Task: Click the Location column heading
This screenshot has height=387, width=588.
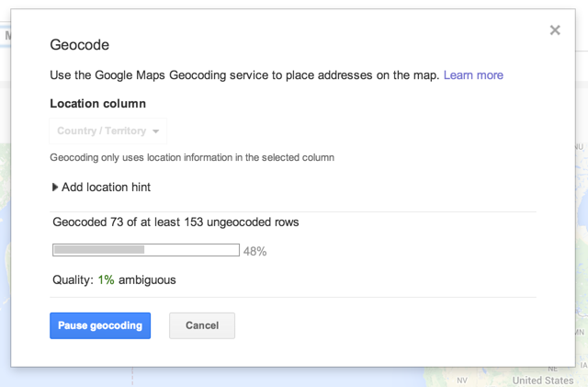Action: [98, 104]
